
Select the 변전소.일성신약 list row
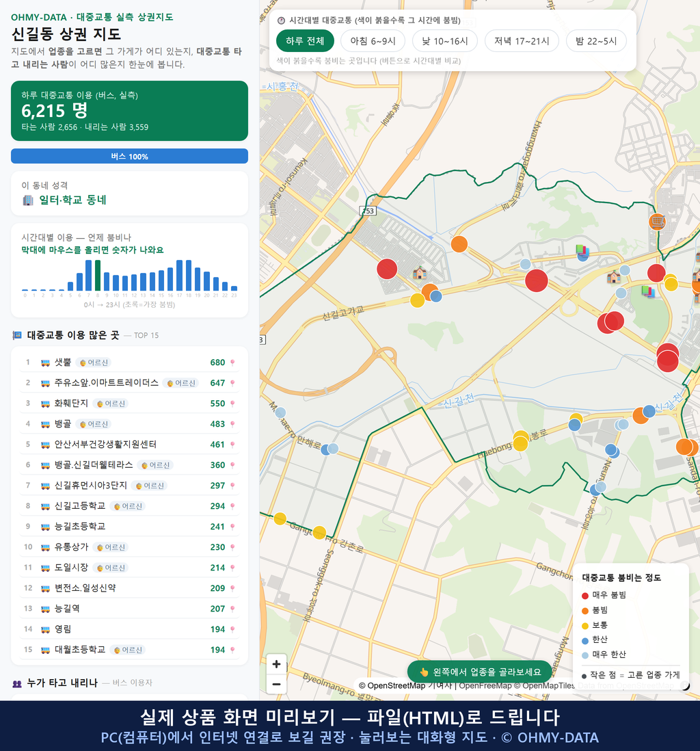tap(129, 589)
